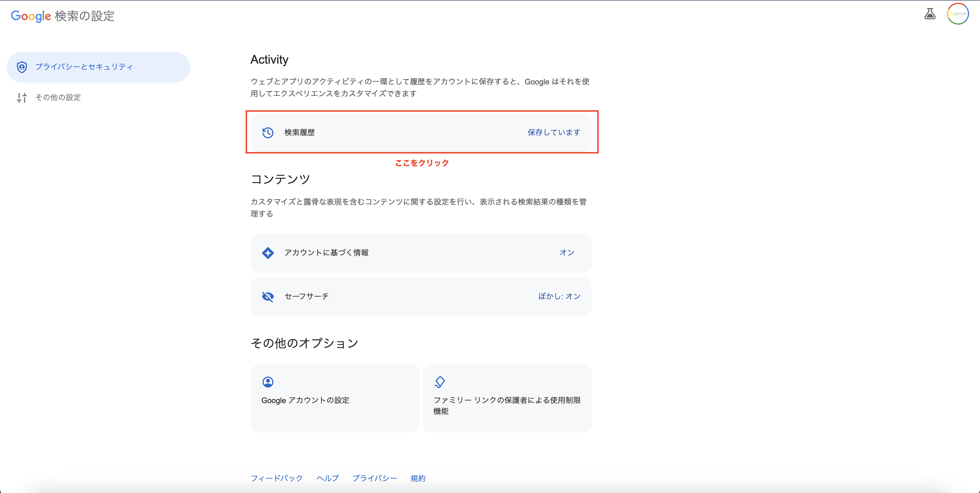This screenshot has height=493, width=980.
Task: Switch to その他の設定 section
Action: click(x=58, y=98)
